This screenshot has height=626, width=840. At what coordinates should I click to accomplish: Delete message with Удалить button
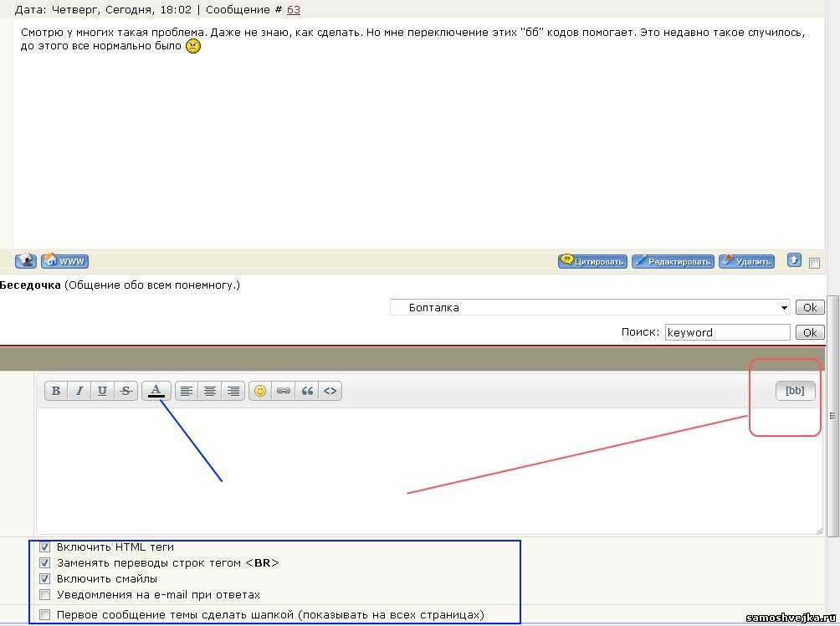(x=747, y=261)
